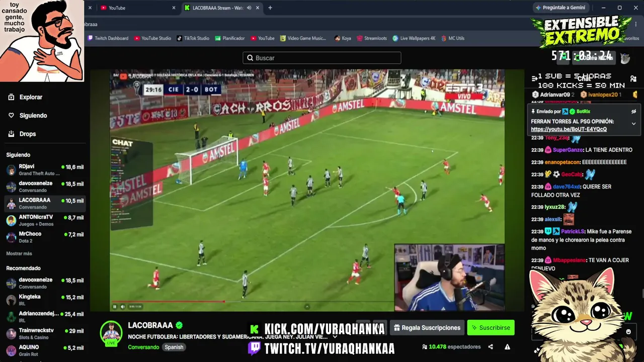Close the LACOBRAAA Stream tab
644x362 pixels.
tap(258, 8)
